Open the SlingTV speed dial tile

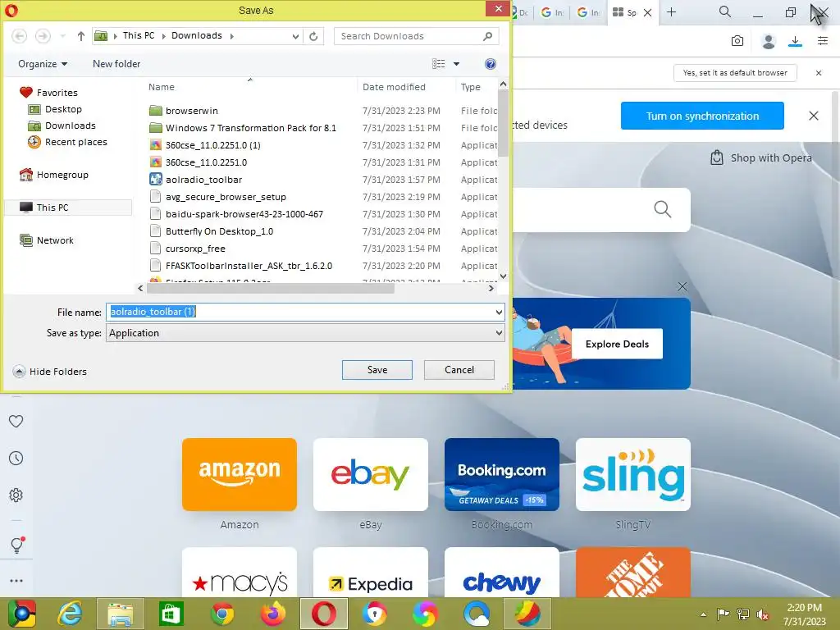(633, 475)
